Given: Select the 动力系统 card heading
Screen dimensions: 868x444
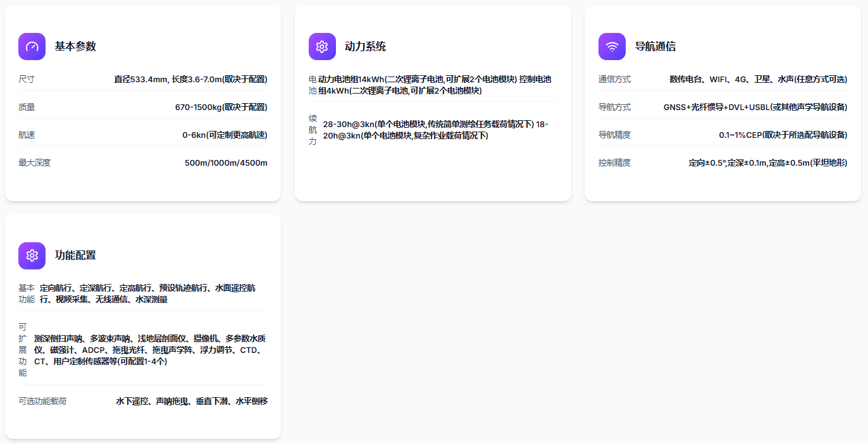Looking at the screenshot, I should 365,46.
